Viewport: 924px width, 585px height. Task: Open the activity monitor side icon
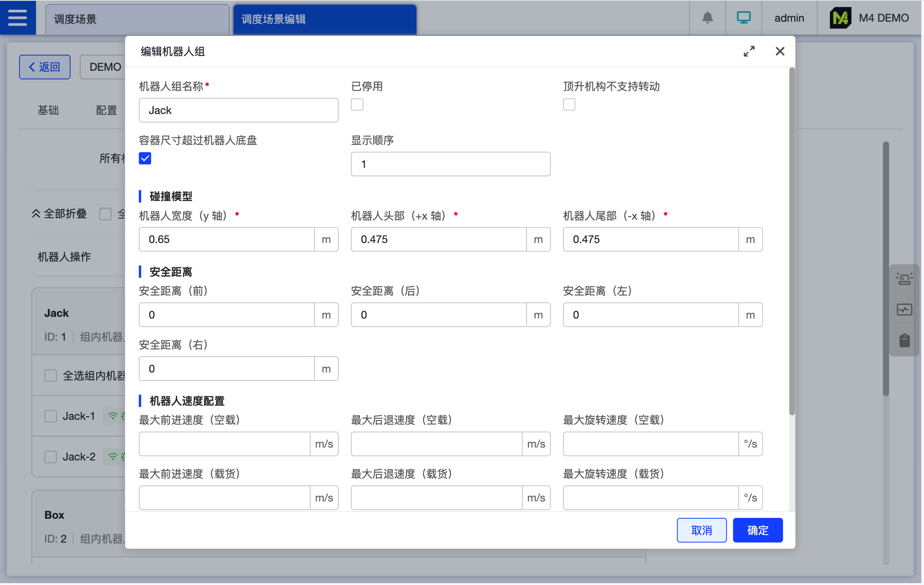coord(904,310)
